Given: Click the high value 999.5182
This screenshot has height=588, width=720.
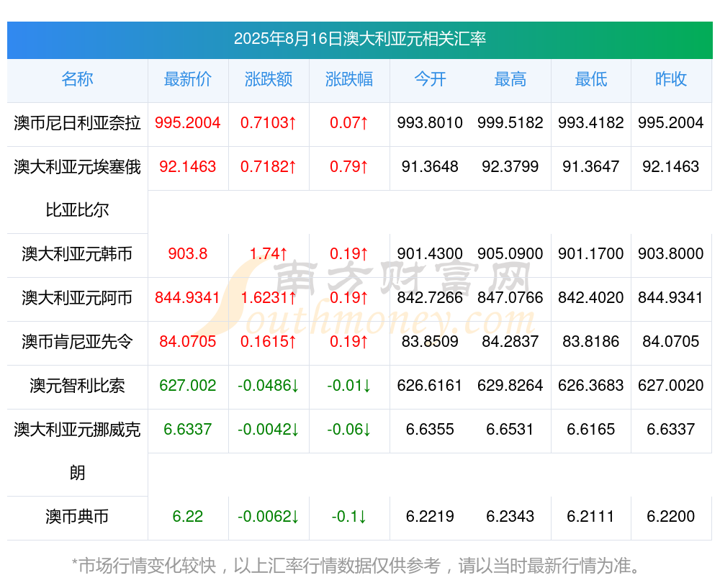Looking at the screenshot, I should pos(510,123).
